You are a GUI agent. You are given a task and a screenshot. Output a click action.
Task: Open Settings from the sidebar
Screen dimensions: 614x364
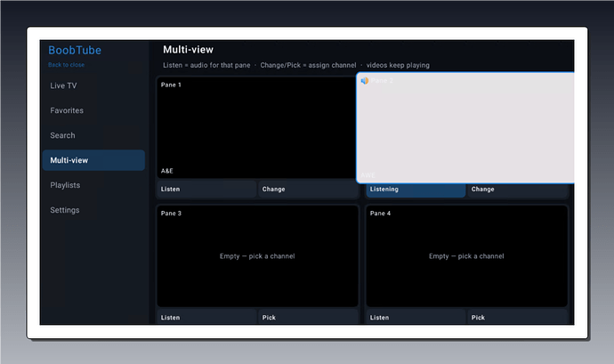[x=93, y=210]
